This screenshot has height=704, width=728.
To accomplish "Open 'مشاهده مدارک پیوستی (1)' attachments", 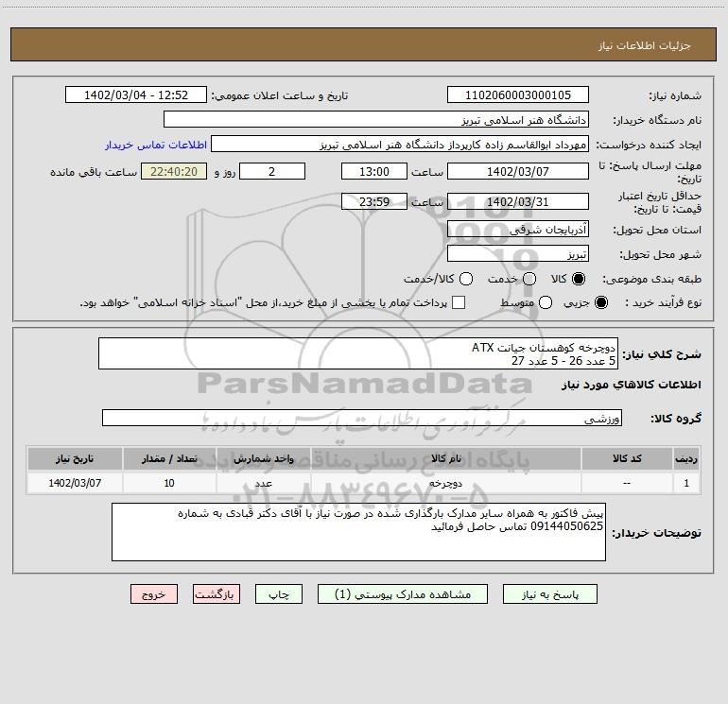I will pyautogui.click(x=403, y=594).
